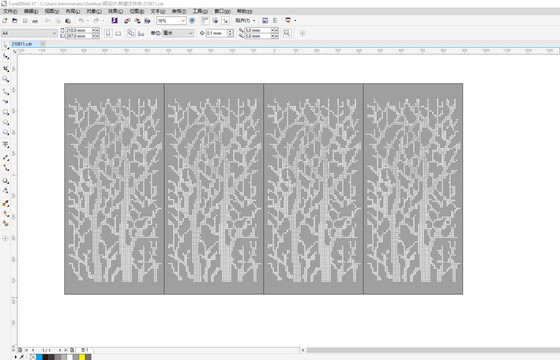Open the Search Content icon
The image size is (560, 360).
114,21
